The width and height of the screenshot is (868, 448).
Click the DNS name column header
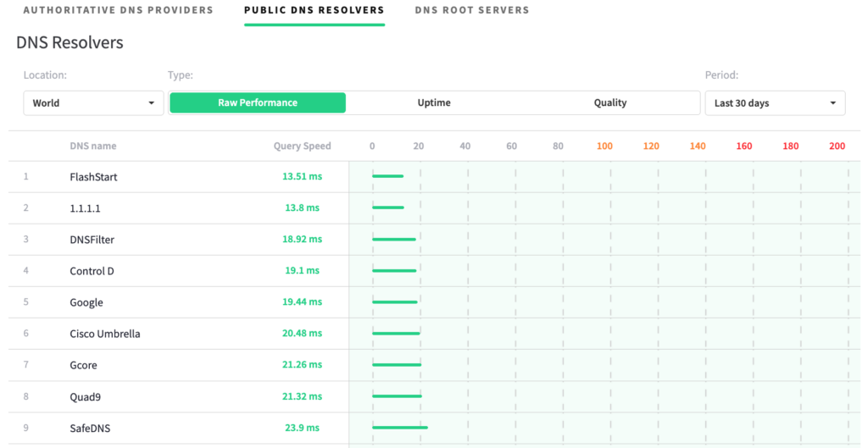pyautogui.click(x=93, y=146)
